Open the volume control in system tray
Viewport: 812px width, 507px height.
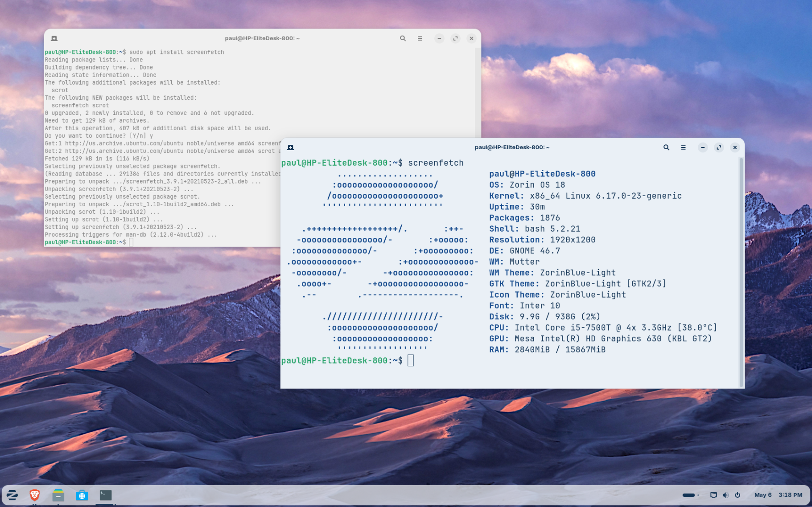coord(725,495)
